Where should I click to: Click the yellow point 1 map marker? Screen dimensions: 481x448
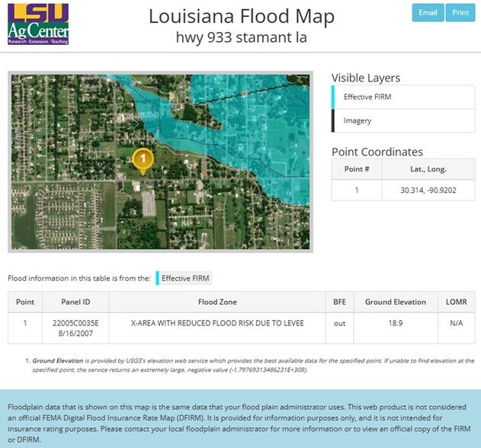point(143,160)
